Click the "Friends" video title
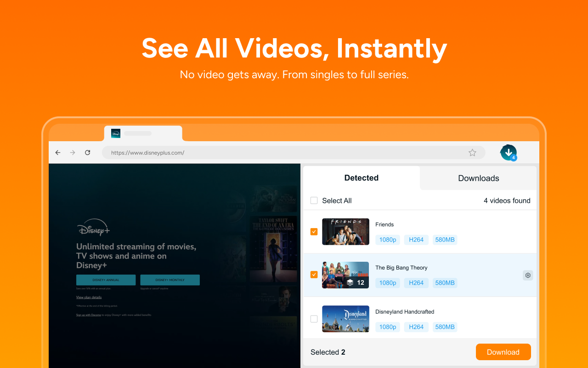This screenshot has width=588, height=368. coord(384,224)
